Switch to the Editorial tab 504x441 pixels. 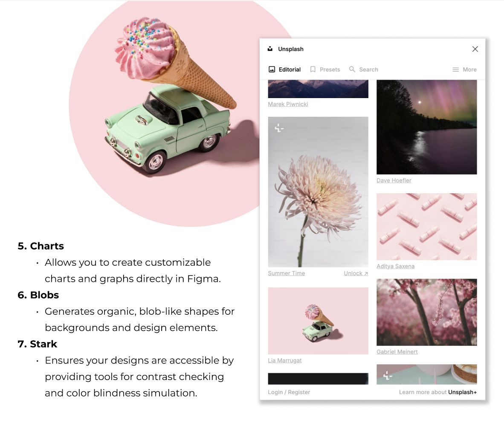pyautogui.click(x=285, y=70)
